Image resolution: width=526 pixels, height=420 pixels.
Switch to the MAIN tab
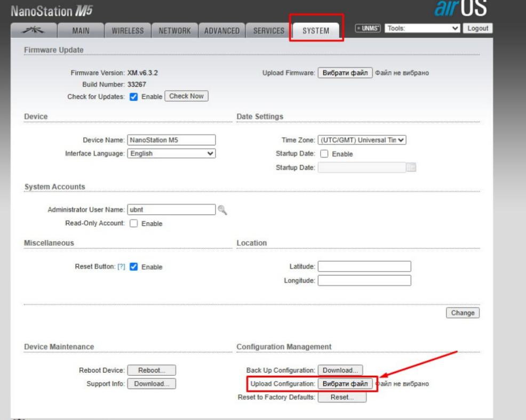click(x=81, y=31)
